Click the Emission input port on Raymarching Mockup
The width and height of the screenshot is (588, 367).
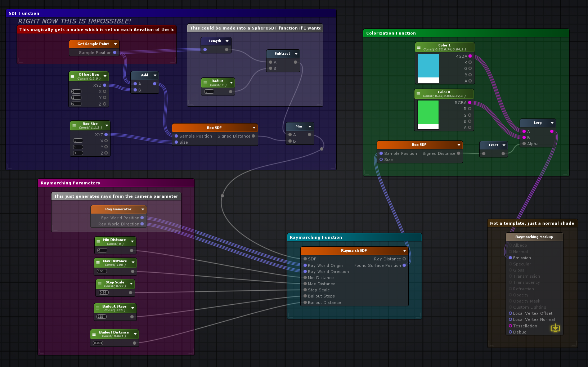[510, 258]
